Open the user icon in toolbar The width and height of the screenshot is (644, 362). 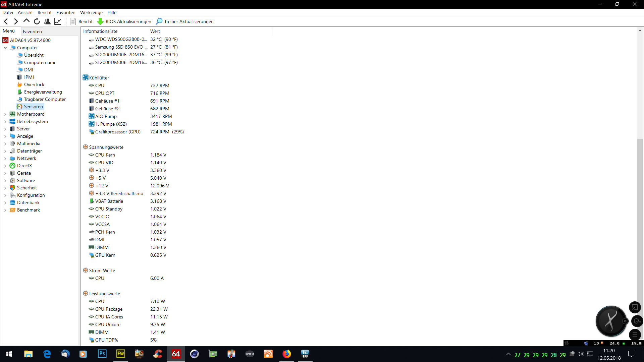(x=47, y=21)
